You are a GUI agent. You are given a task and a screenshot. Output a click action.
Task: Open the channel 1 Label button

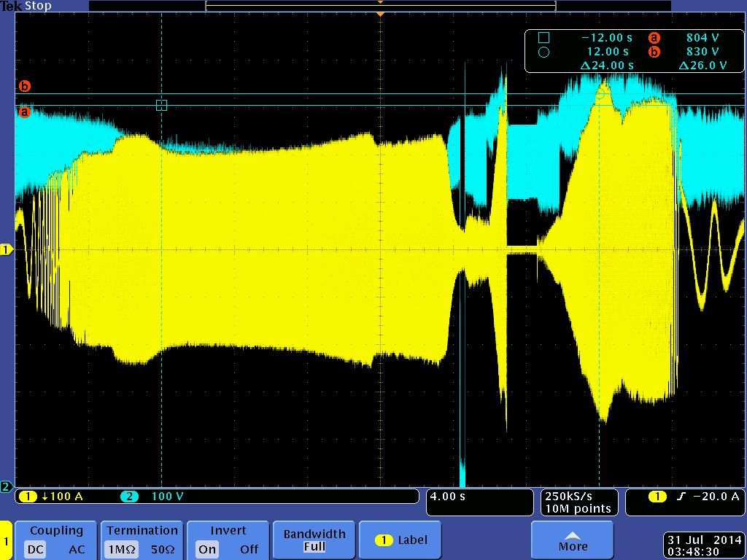(400, 540)
